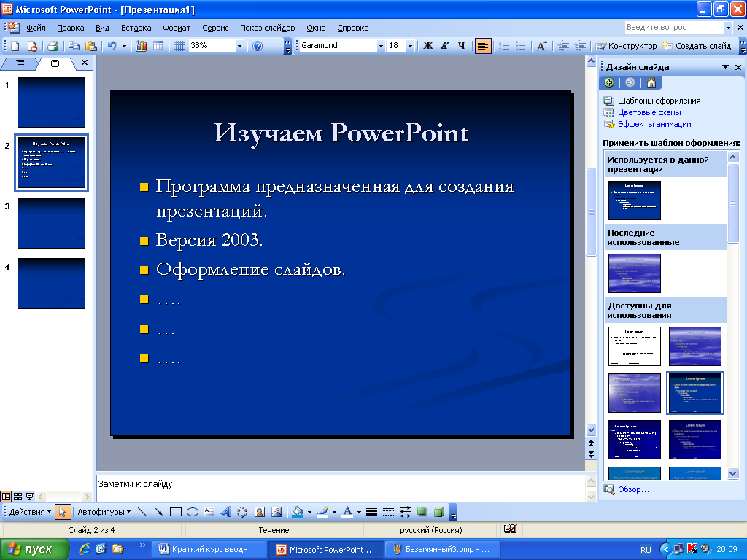Open the Garamond font dropdown

coord(381,46)
